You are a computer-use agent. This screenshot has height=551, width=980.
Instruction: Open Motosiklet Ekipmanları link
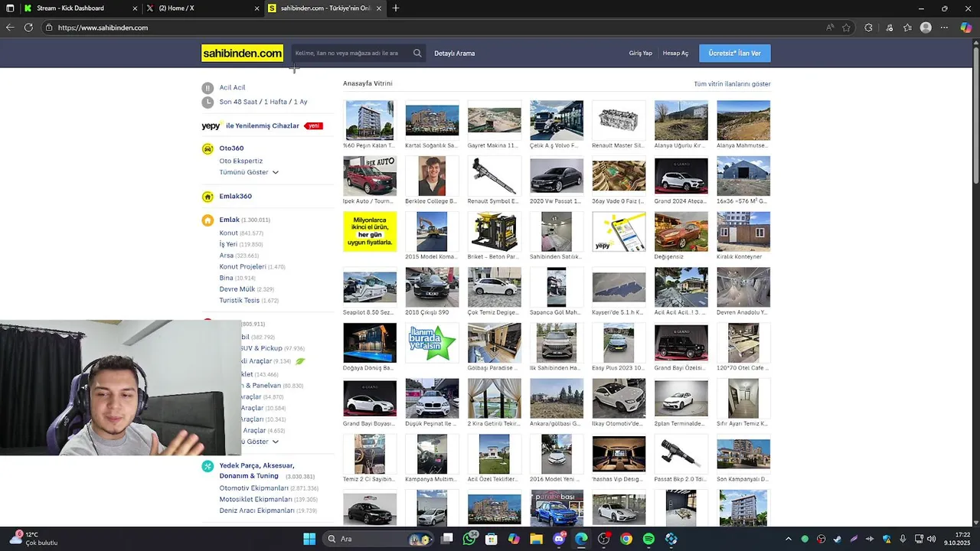point(256,500)
